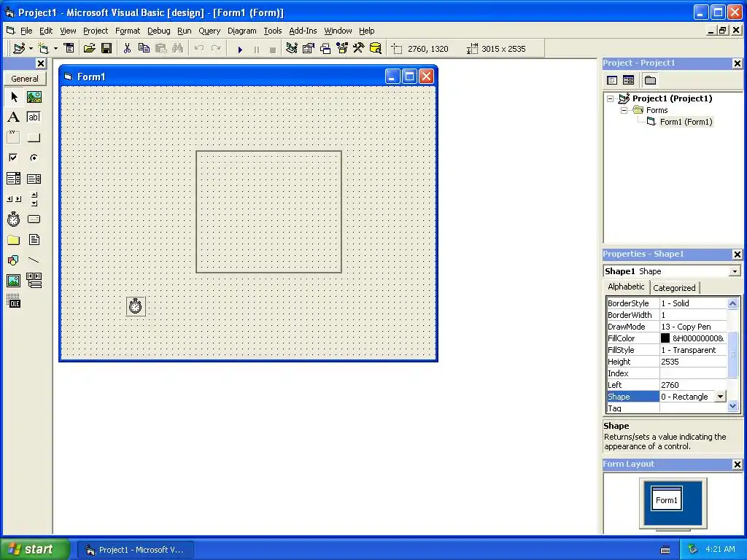Click the General toolbox tab

(25, 79)
